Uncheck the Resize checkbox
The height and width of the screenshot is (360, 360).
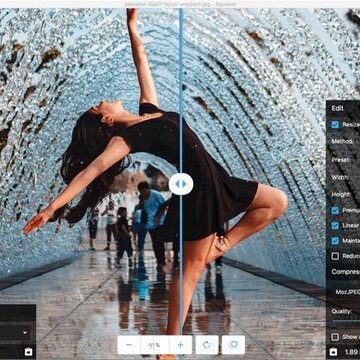point(335,125)
